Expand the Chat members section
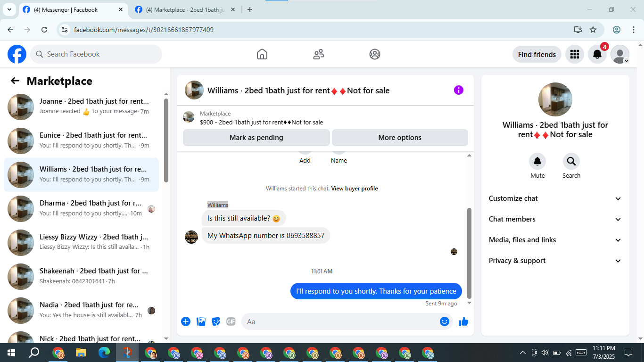644x362 pixels. 555,219
